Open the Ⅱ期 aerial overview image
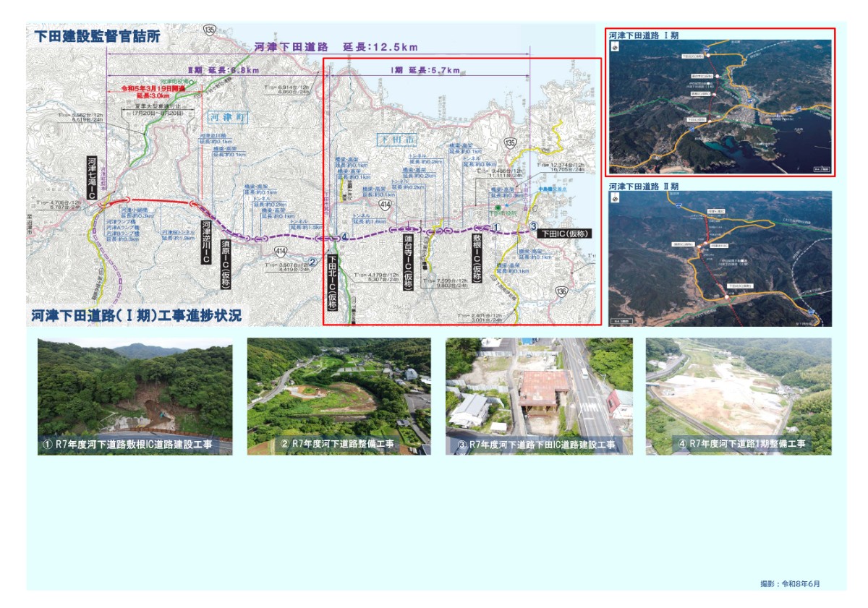 (x=720, y=259)
